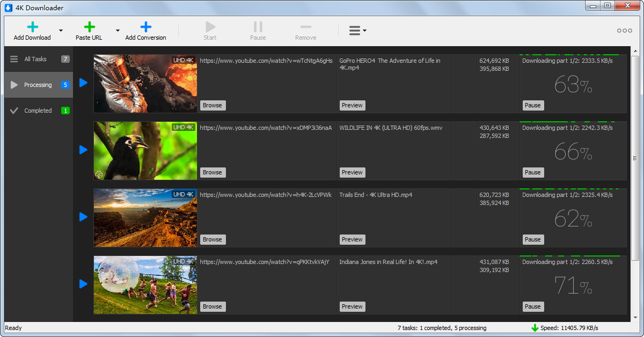Image resolution: width=644 pixels, height=337 pixels.
Task: Click the URL ending wTcNtgA6gHs
Action: coord(266,61)
